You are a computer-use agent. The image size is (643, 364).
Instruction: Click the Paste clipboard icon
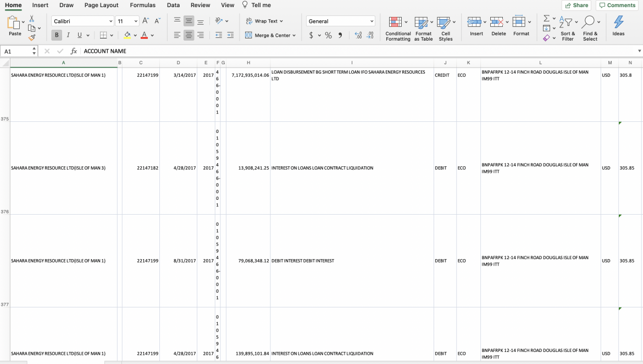pos(14,23)
